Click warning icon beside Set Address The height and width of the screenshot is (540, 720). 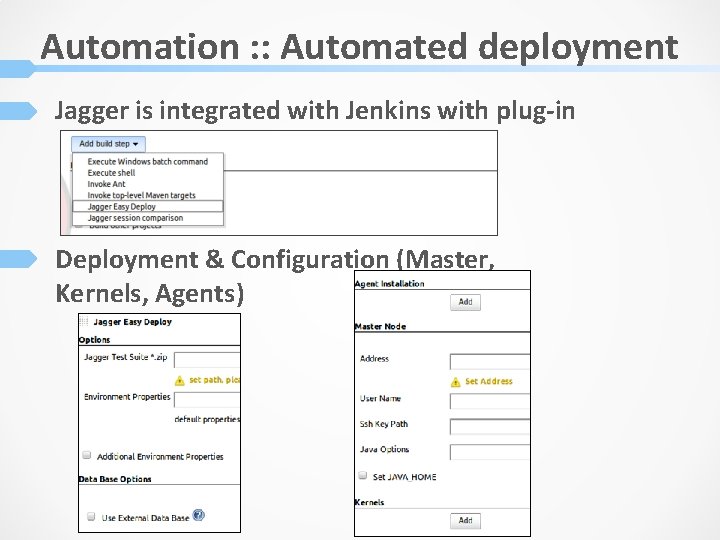coord(456,382)
